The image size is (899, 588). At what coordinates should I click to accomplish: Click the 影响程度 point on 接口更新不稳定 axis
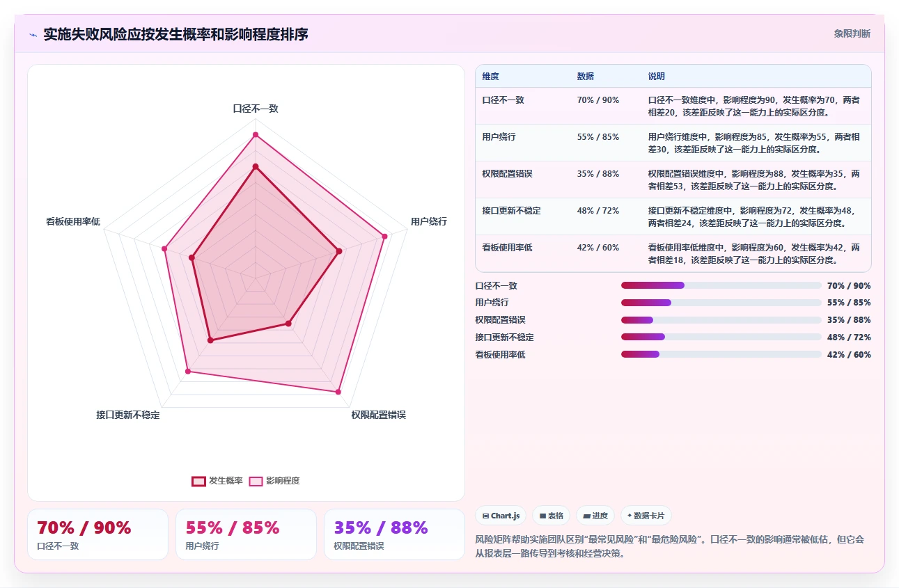(188, 372)
